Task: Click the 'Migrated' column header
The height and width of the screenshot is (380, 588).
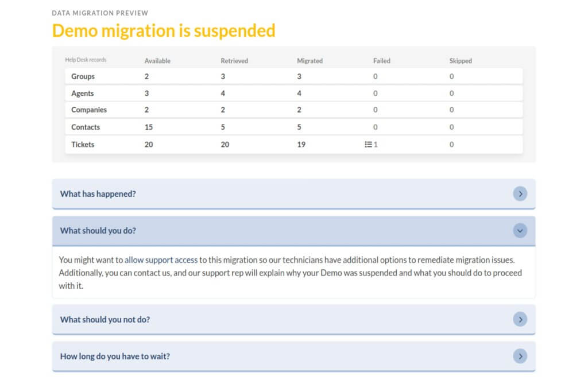Action: pyautogui.click(x=310, y=60)
